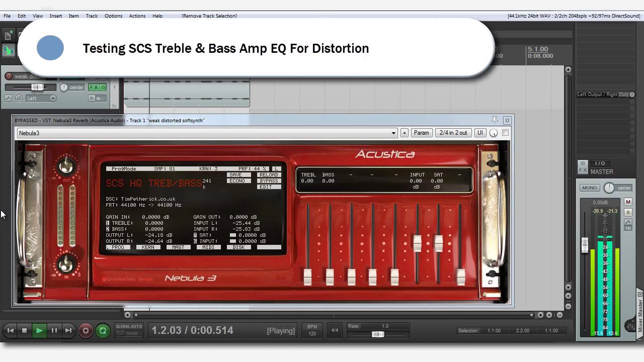Open the View menu
Image resolution: width=644 pixels, height=362 pixels.
[38, 16]
